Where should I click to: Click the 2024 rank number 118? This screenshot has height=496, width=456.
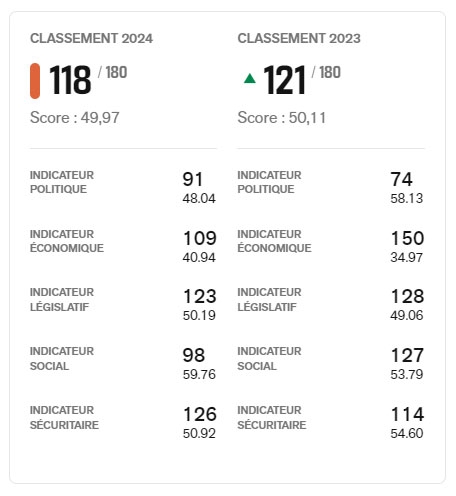[x=70, y=80]
